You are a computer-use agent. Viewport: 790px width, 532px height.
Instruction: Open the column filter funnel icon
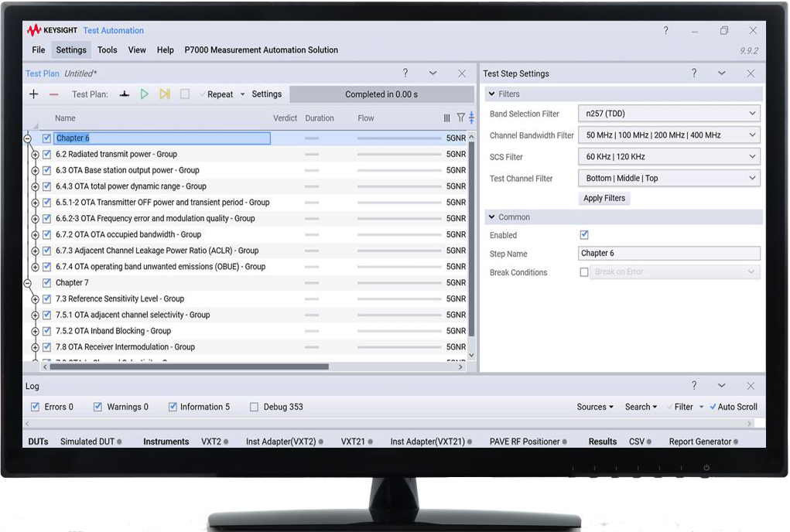click(460, 118)
